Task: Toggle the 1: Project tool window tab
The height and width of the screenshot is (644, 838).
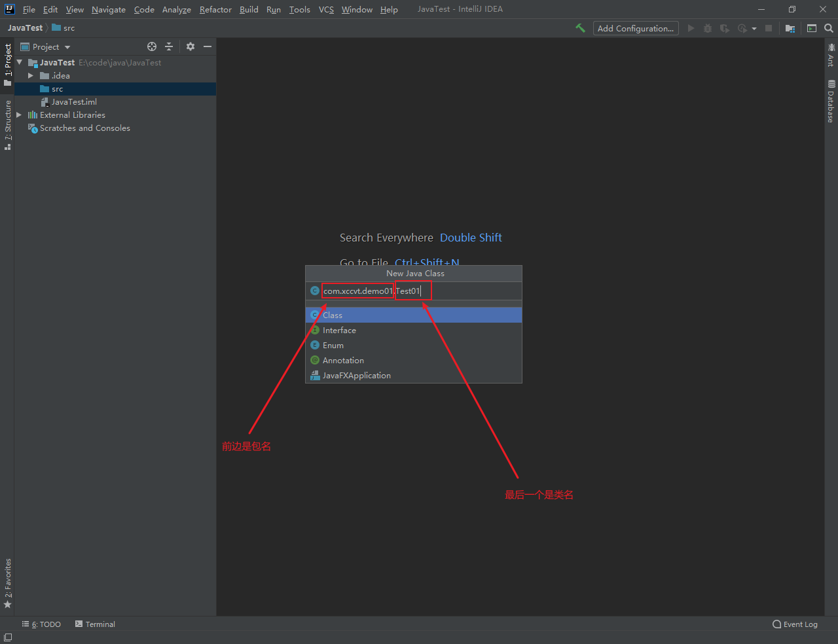Action: pos(7,65)
